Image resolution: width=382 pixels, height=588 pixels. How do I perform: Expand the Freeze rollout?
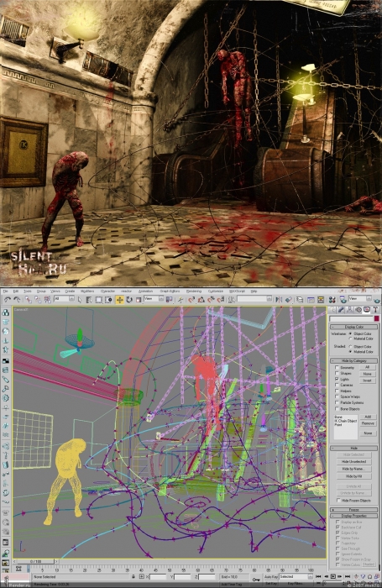click(x=353, y=510)
